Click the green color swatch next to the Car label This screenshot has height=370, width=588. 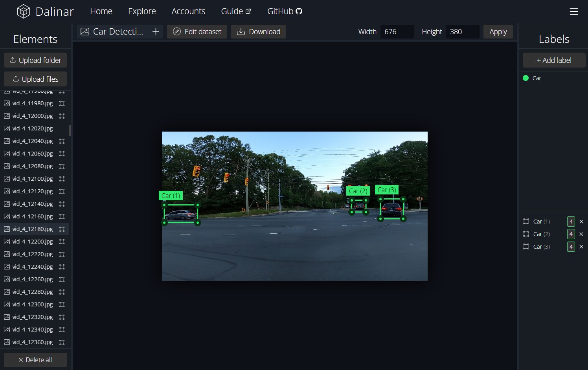[526, 78]
